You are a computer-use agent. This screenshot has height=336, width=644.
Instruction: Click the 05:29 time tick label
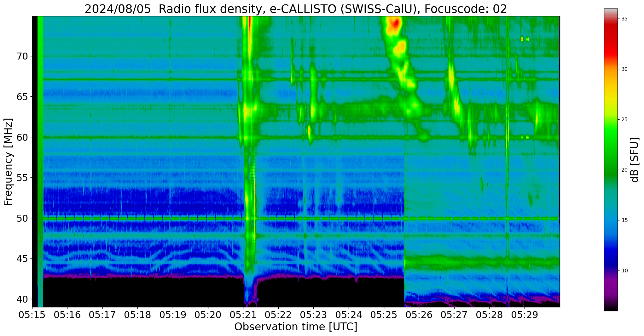(525, 315)
